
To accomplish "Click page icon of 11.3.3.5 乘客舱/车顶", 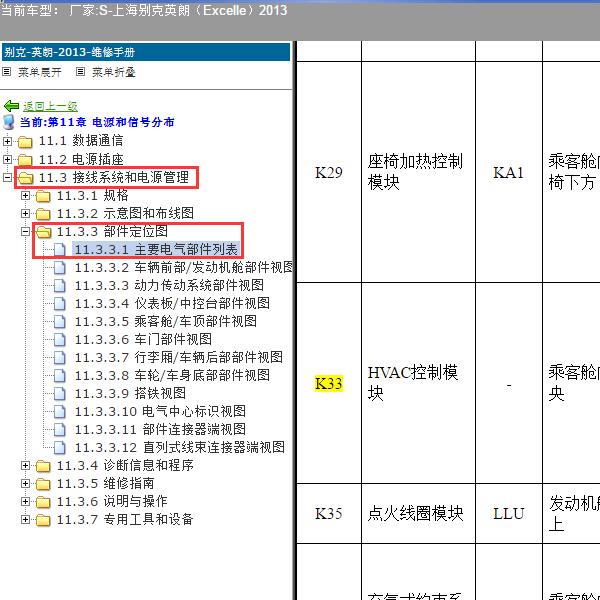I will [x=60, y=322].
